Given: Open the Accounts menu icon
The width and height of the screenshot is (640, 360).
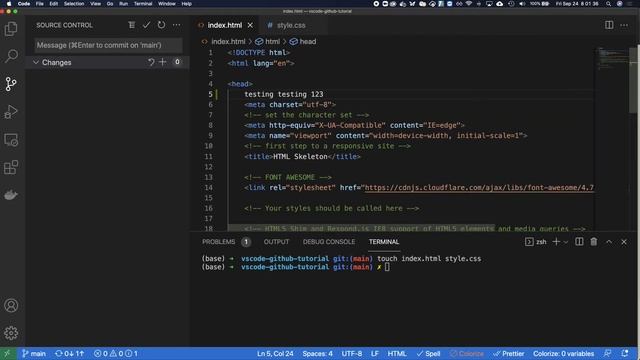Looking at the screenshot, I should [x=11, y=305].
